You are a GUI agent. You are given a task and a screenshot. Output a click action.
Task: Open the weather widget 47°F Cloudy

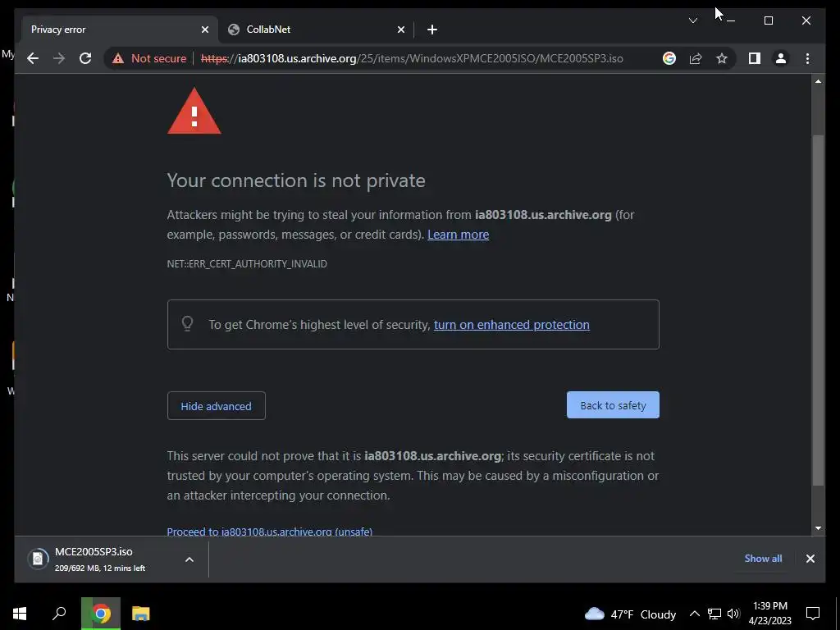pyautogui.click(x=630, y=614)
